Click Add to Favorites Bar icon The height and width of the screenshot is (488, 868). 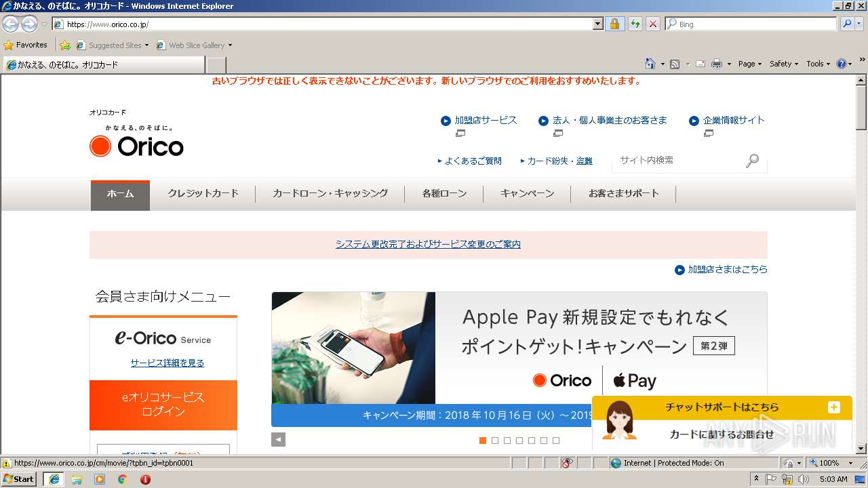tap(65, 45)
